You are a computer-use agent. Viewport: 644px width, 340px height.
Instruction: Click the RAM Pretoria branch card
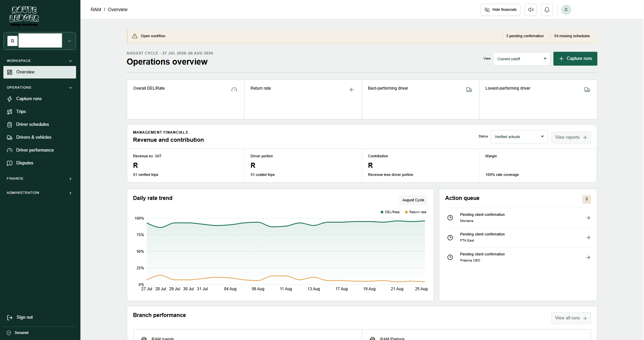[476, 335]
